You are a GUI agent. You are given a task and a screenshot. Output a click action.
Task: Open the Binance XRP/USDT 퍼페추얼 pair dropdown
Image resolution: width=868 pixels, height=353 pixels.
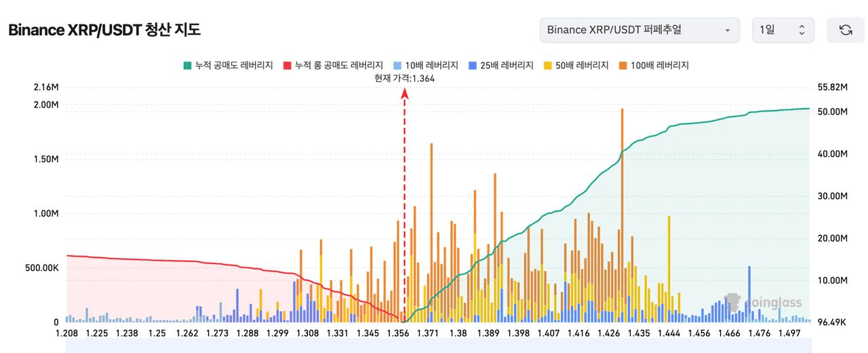tap(639, 30)
